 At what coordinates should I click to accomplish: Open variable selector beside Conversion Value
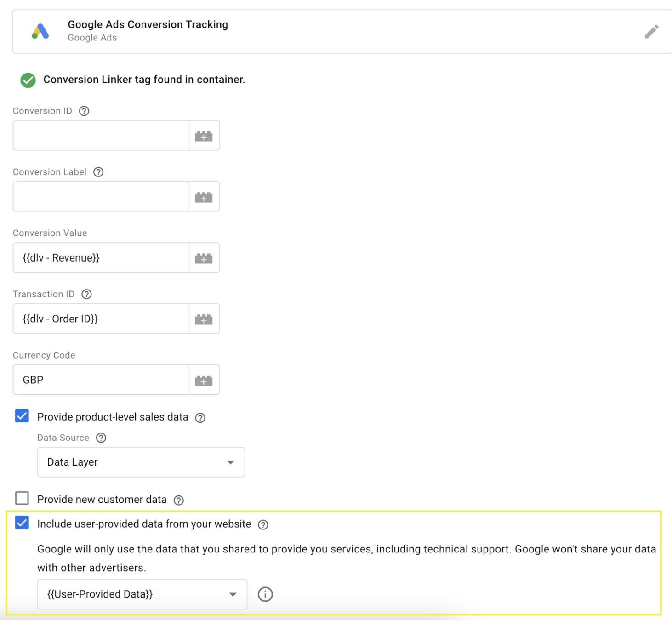click(x=204, y=257)
